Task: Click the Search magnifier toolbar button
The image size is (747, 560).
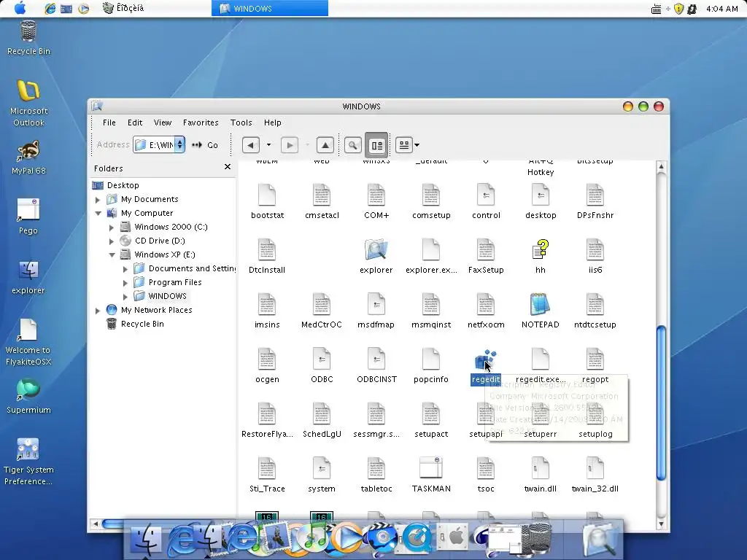Action: click(353, 145)
